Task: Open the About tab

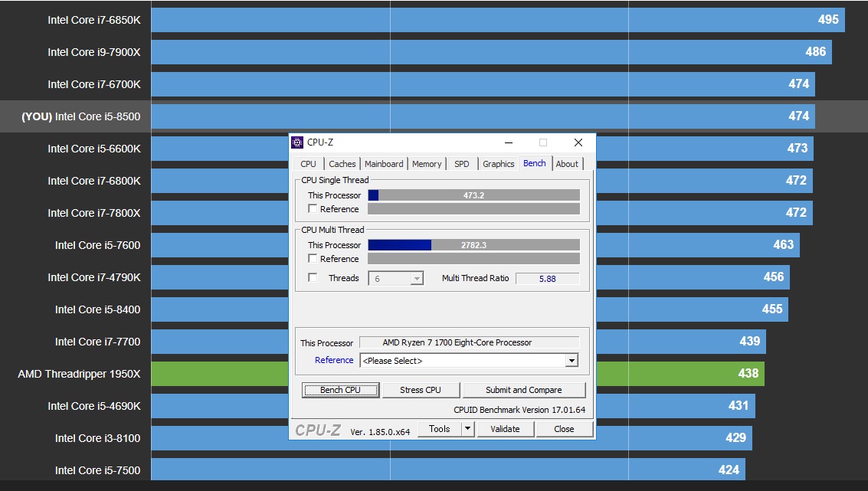Action: click(567, 164)
